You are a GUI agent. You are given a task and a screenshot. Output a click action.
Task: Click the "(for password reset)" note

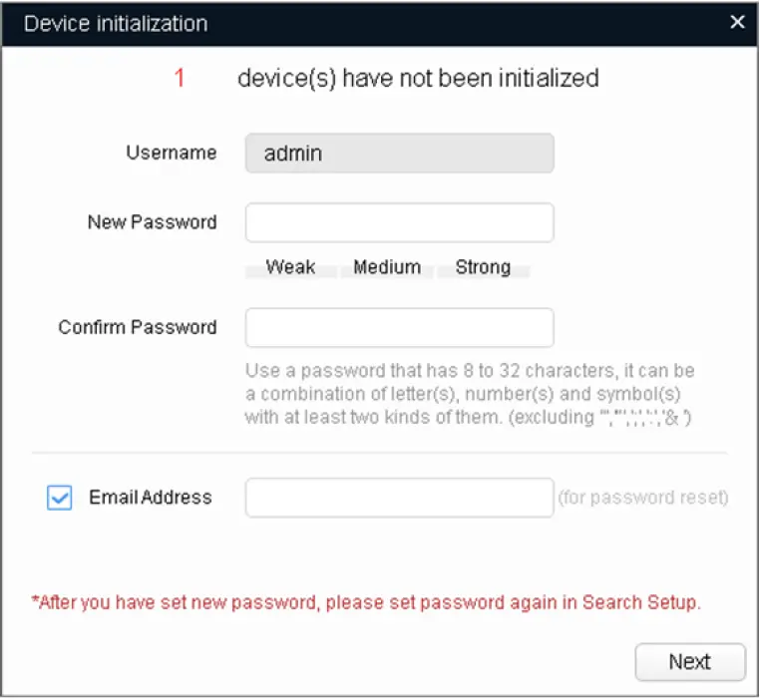[642, 498]
